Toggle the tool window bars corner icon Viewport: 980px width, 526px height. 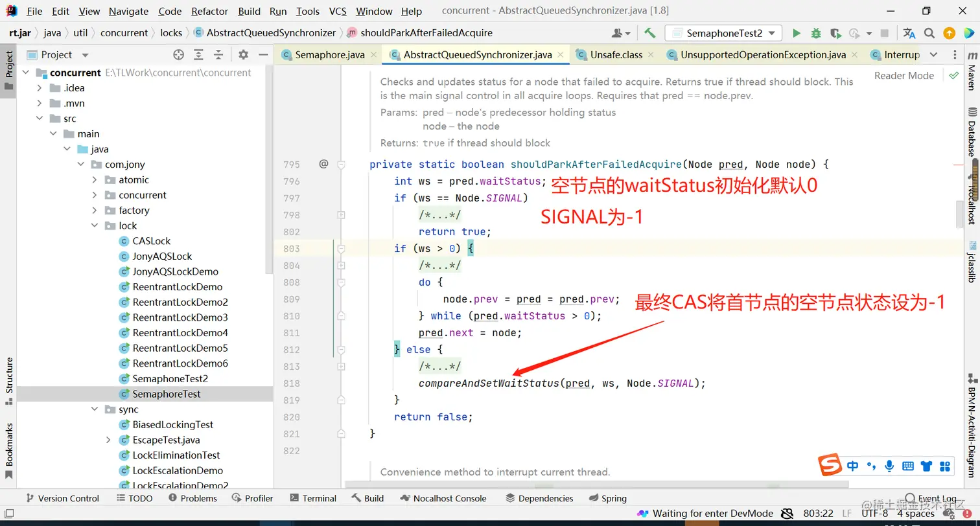(9, 514)
